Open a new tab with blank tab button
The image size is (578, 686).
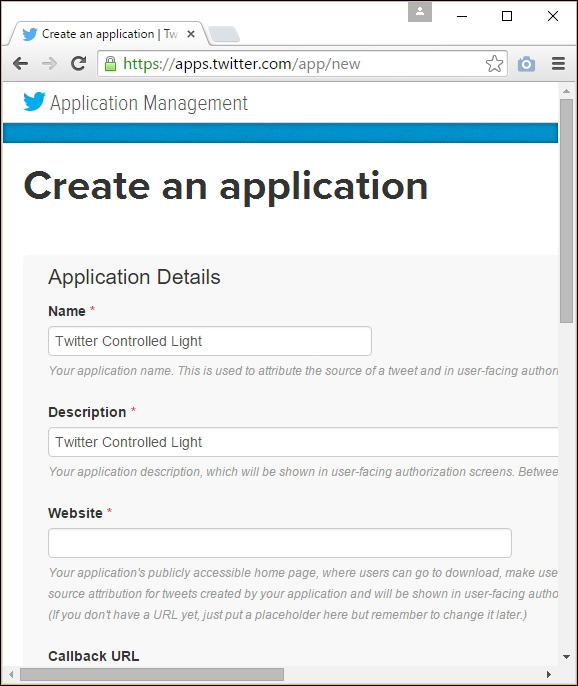[224, 34]
